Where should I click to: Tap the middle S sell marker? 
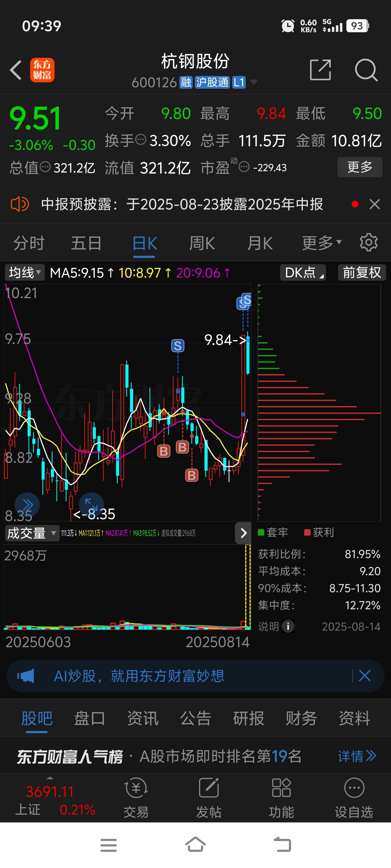coord(178,346)
